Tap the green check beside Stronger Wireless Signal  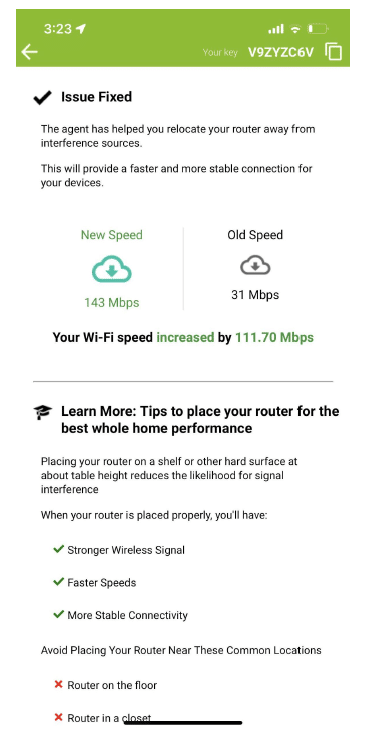point(58,549)
